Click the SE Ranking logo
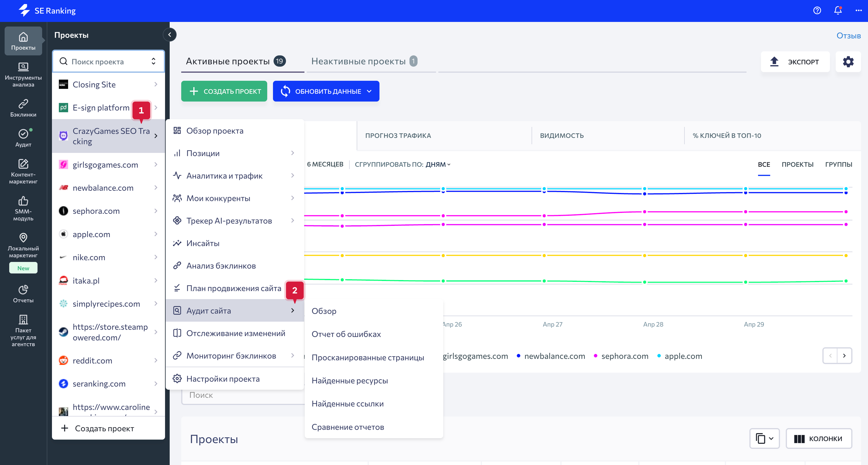This screenshot has width=868, height=465. 47,10
